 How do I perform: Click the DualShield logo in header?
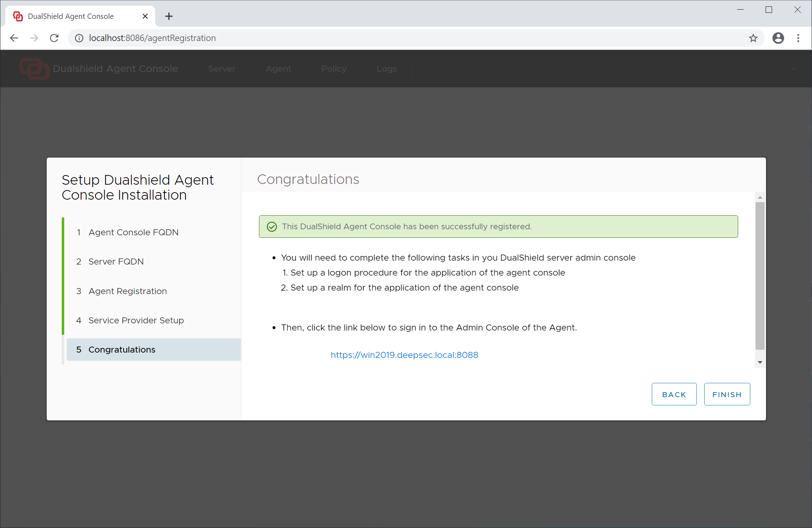tap(34, 68)
